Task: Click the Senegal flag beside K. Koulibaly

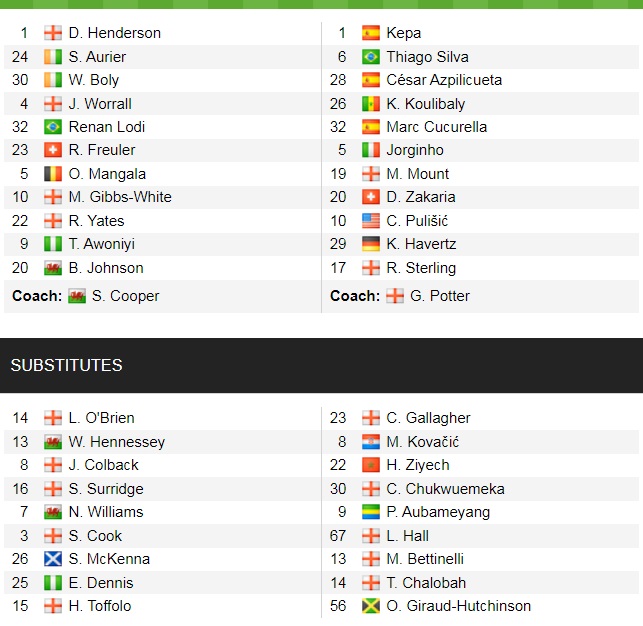Action: [371, 104]
